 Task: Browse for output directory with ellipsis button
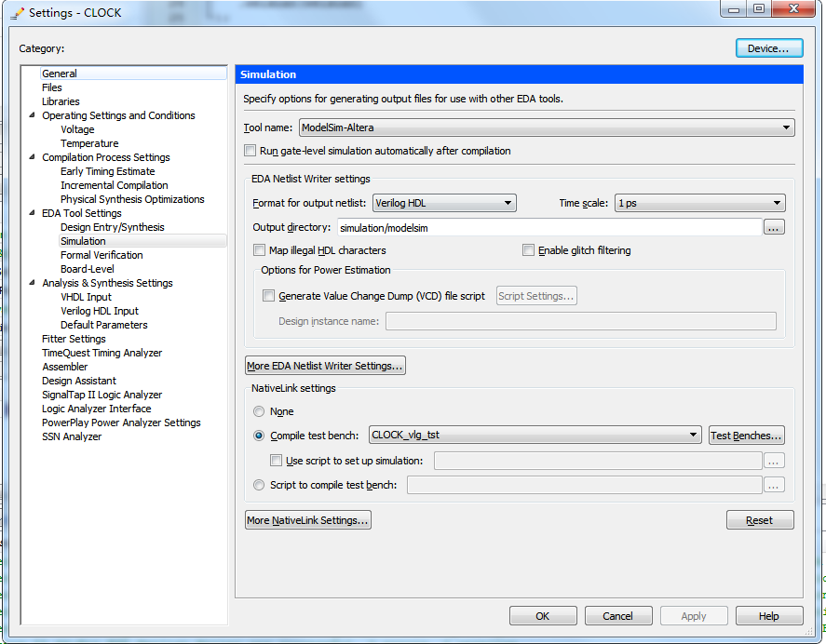click(x=773, y=227)
